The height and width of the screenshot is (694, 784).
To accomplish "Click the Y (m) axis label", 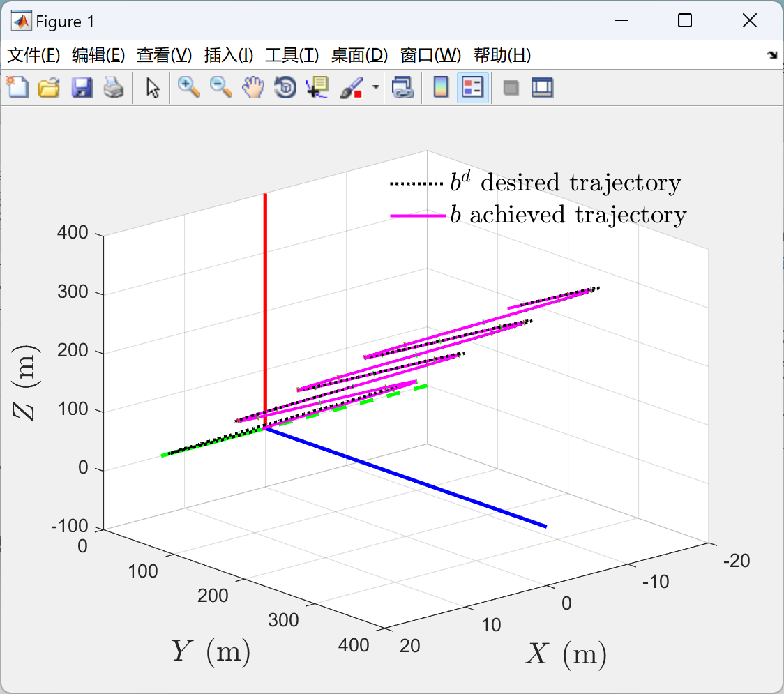I will pyautogui.click(x=211, y=652).
